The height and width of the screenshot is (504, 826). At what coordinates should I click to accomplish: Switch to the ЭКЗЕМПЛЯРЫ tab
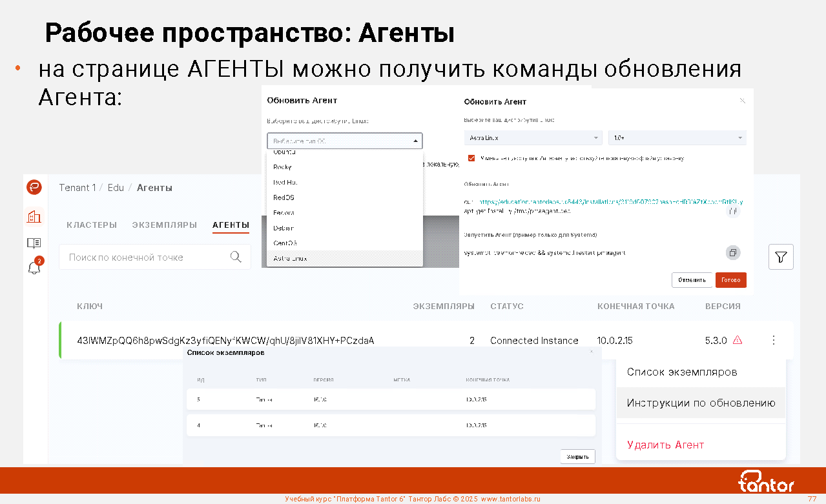coord(165,225)
